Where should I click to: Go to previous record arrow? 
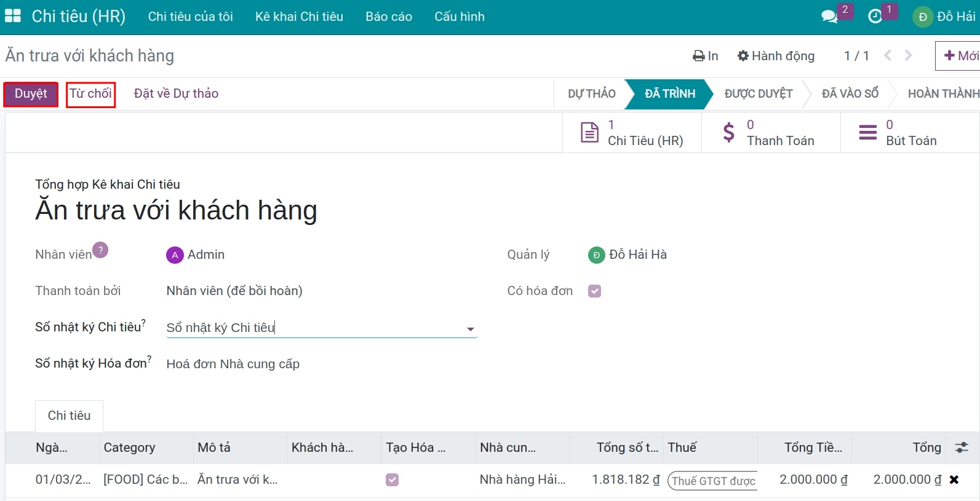[x=888, y=55]
